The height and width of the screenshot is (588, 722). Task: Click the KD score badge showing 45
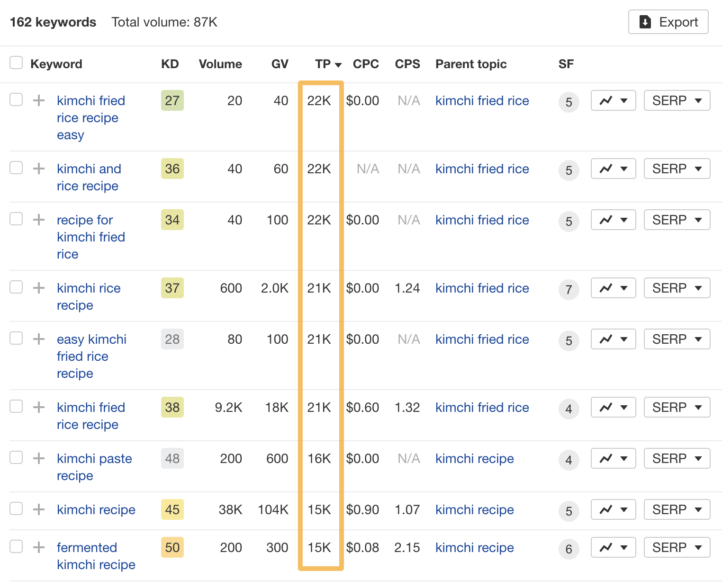pyautogui.click(x=172, y=509)
